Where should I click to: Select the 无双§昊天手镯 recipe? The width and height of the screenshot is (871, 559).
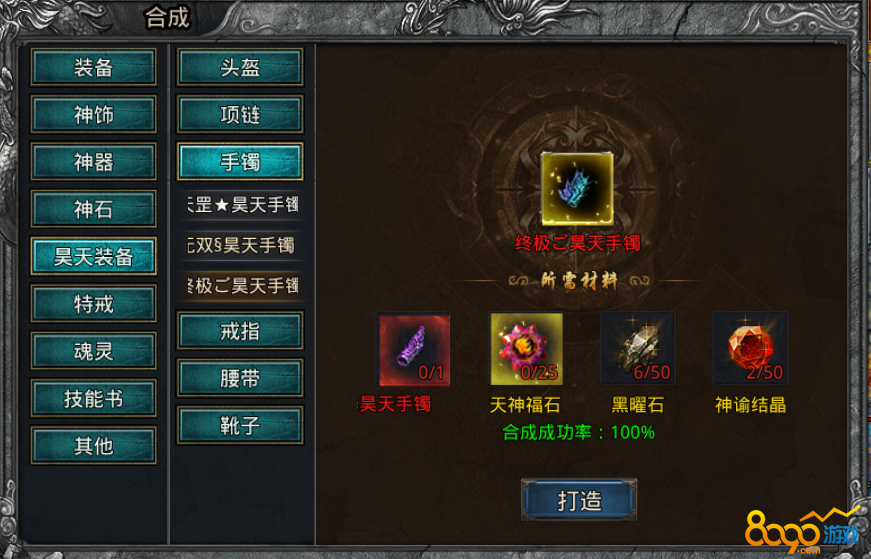click(x=242, y=245)
